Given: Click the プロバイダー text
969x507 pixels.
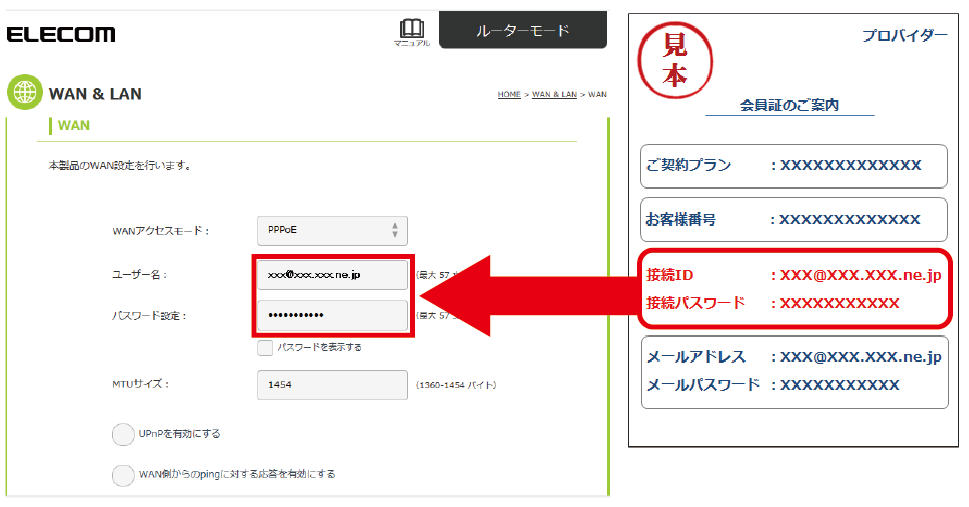Looking at the screenshot, I should pyautogui.click(x=905, y=35).
